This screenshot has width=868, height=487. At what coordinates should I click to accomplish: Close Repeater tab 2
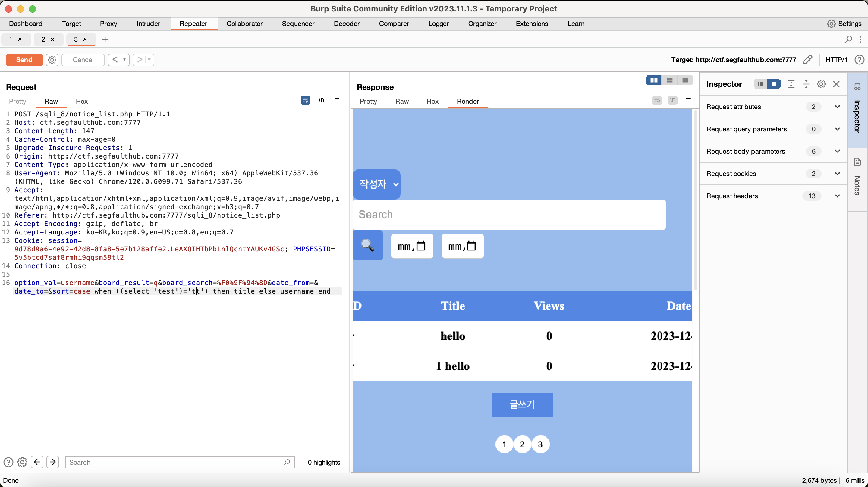pos(52,39)
